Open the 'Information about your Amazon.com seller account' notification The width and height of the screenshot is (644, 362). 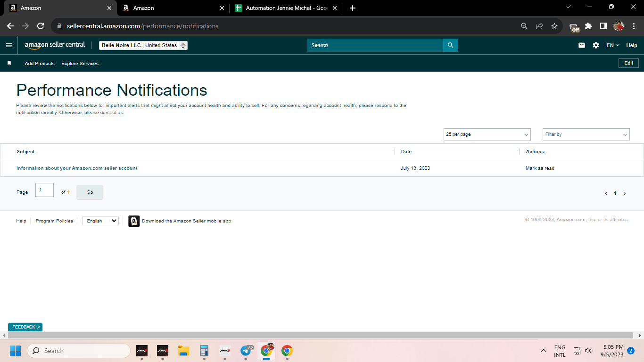[77, 168]
